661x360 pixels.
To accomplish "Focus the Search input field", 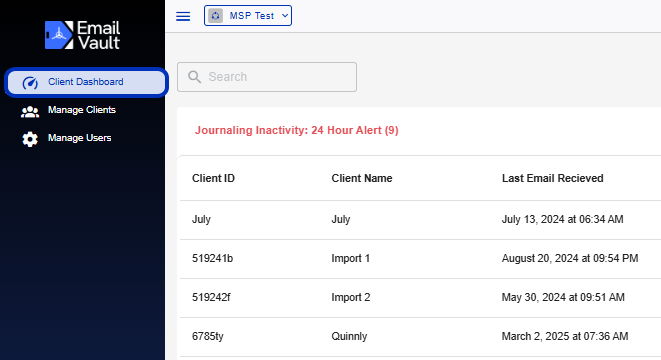I will [267, 77].
